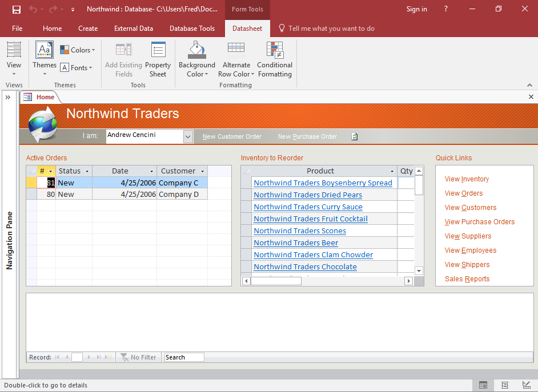Open the theme Fonts dropdown
This screenshot has height=392, width=538.
click(76, 68)
